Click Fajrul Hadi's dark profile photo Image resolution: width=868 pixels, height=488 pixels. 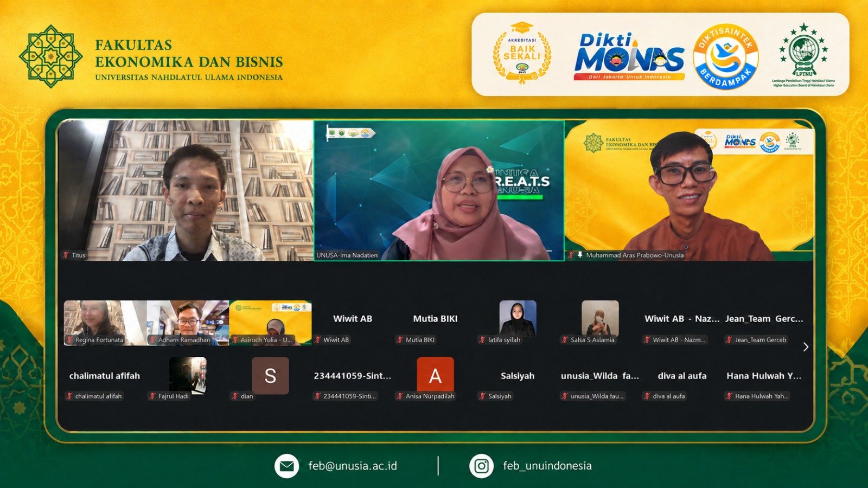click(x=188, y=375)
